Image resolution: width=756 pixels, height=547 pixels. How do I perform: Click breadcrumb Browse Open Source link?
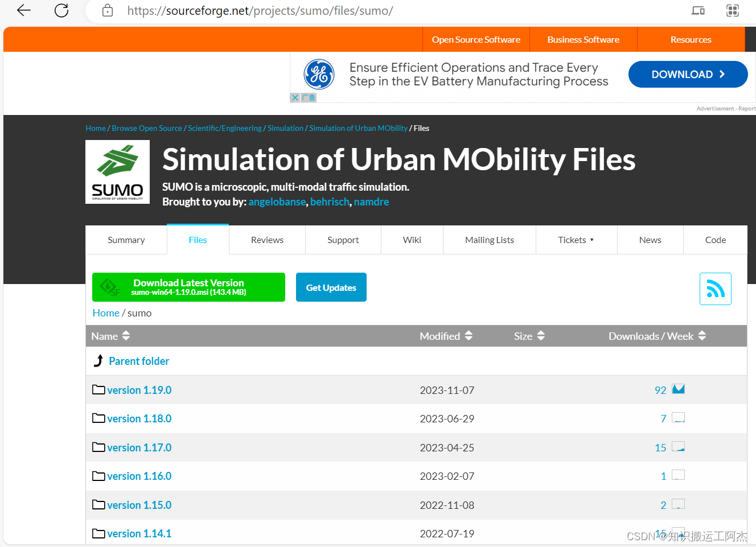pyautogui.click(x=147, y=128)
